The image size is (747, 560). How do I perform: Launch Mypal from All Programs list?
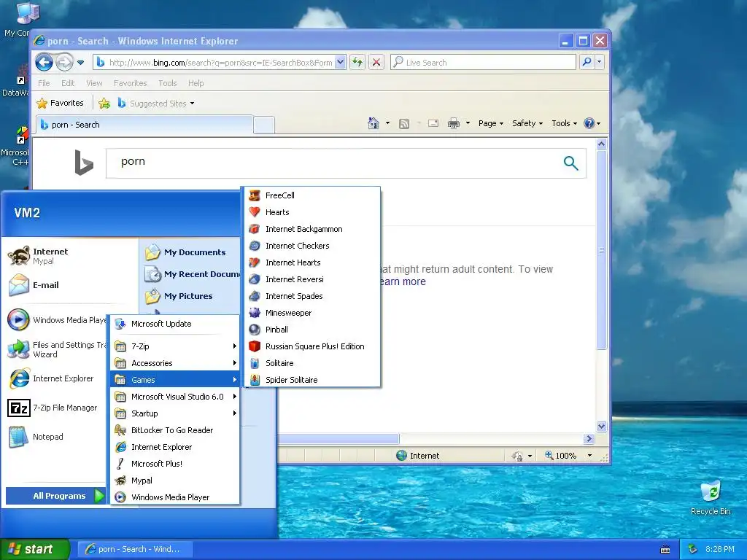175,481
